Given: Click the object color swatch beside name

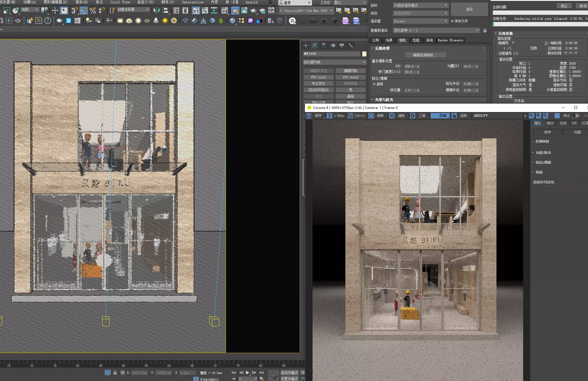Looking at the screenshot, I should point(364,54).
